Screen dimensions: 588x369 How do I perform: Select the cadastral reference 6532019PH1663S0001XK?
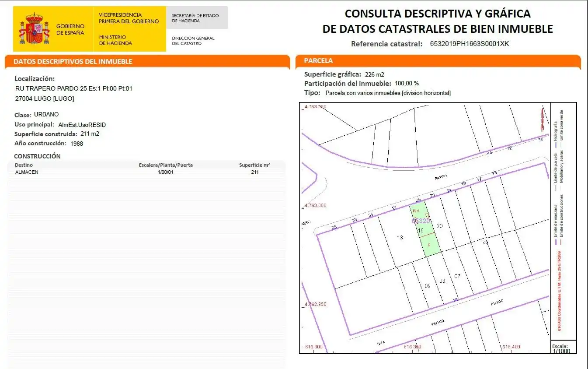[470, 44]
